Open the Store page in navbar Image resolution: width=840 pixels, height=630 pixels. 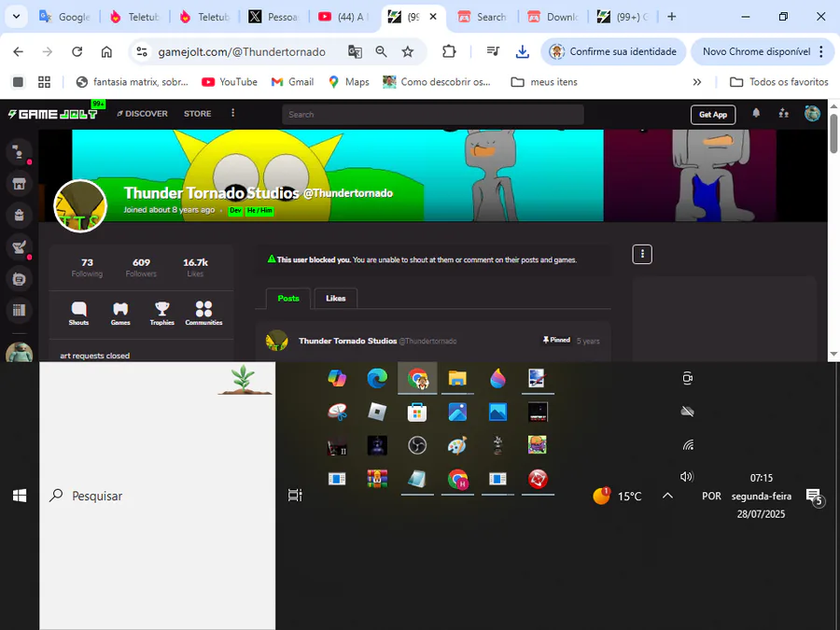tap(198, 114)
